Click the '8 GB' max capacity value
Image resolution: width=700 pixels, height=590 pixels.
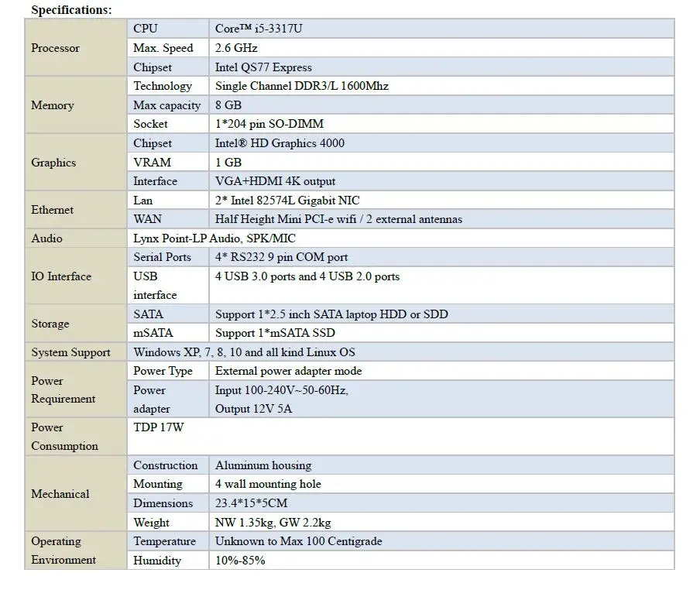click(x=228, y=105)
